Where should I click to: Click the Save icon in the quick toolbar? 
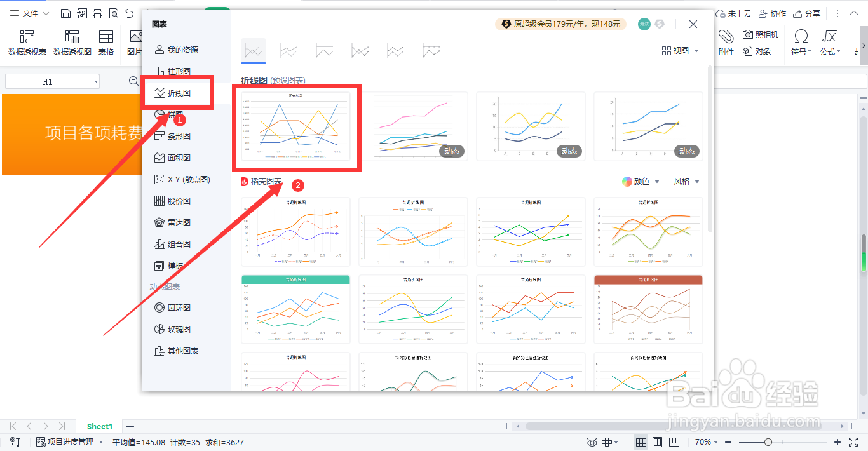[x=66, y=13]
